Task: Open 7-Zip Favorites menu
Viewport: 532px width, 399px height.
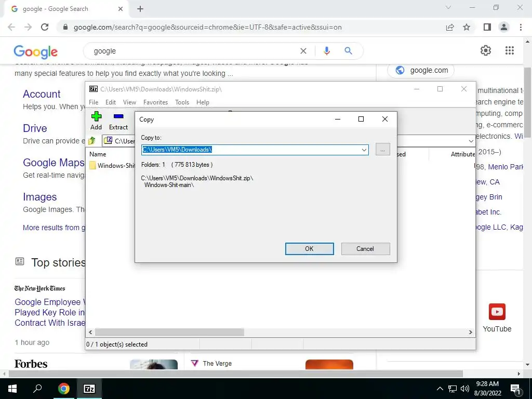Action: [155, 102]
